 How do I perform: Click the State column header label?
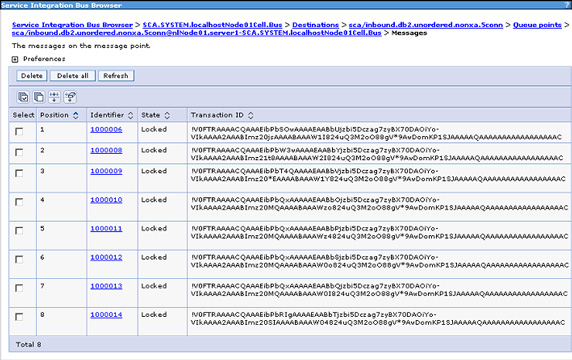[151, 115]
